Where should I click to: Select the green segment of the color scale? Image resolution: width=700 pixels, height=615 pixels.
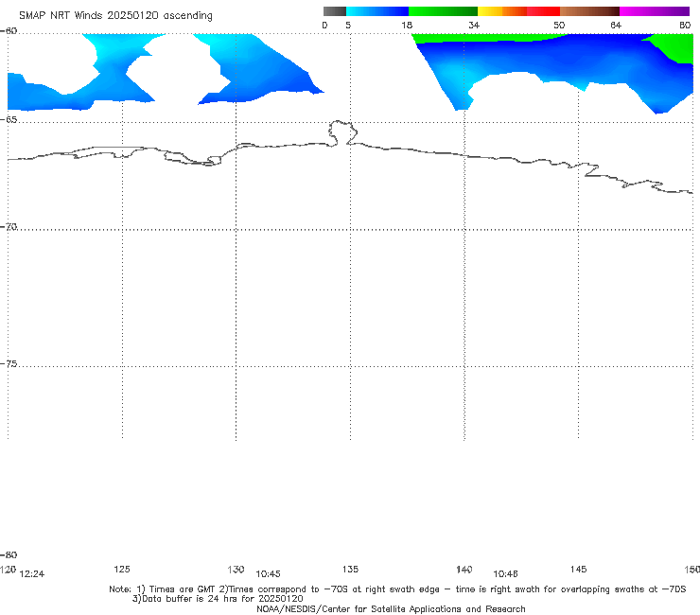pos(443,11)
